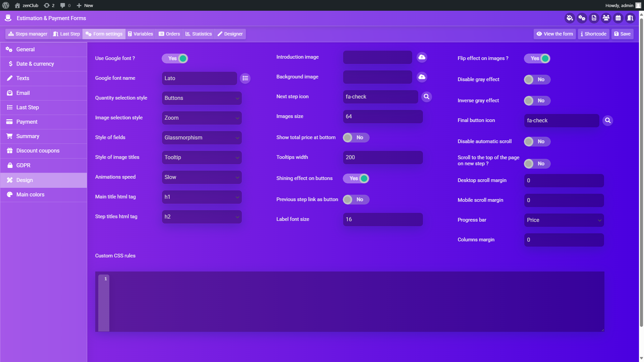This screenshot has height=362, width=644.
Task: Open Image selection style dropdown
Action: pyautogui.click(x=202, y=118)
